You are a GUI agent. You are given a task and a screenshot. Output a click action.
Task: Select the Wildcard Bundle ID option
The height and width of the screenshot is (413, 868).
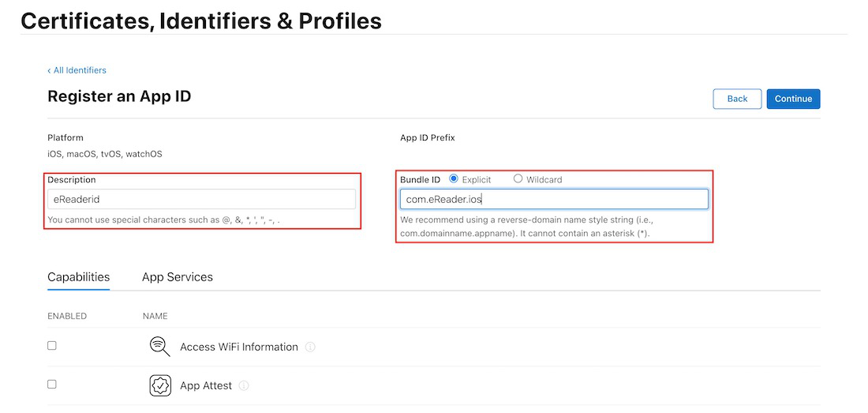point(518,179)
